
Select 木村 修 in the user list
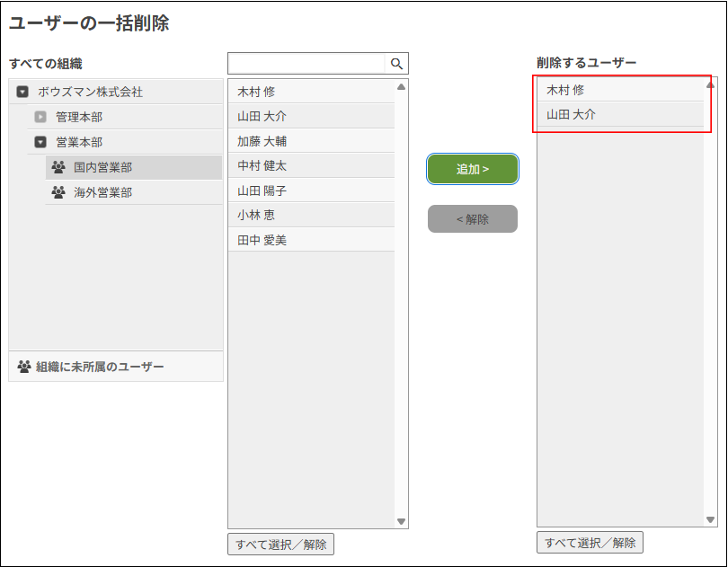pyautogui.click(x=263, y=91)
